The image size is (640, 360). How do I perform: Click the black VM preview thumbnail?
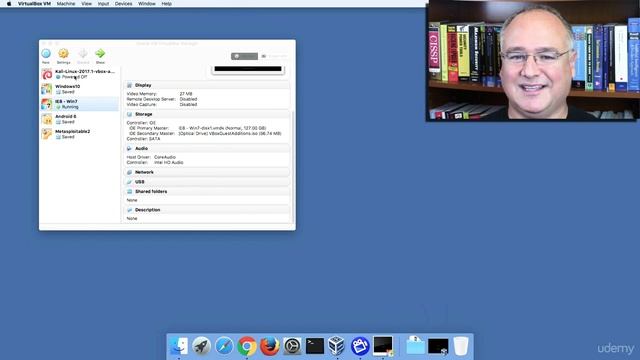[x=248, y=69]
